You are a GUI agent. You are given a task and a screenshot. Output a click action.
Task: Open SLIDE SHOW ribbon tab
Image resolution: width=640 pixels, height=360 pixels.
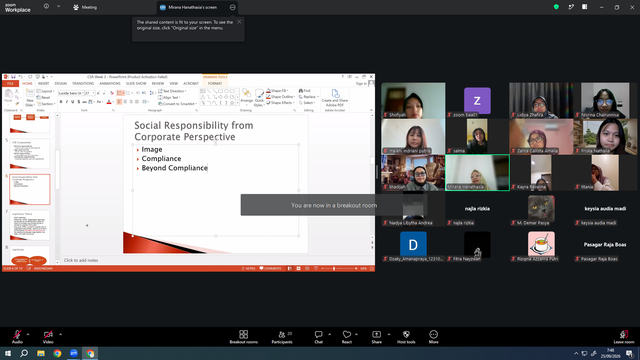(x=136, y=83)
